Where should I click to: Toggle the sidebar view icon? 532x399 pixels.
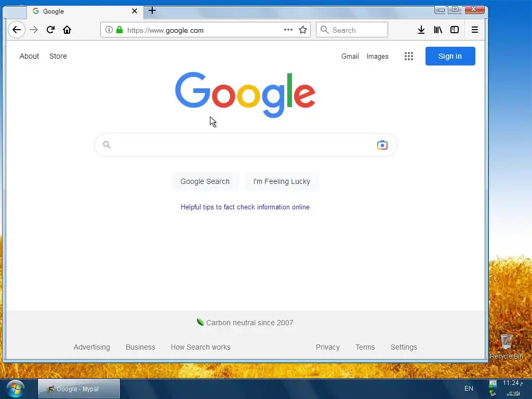pos(455,30)
